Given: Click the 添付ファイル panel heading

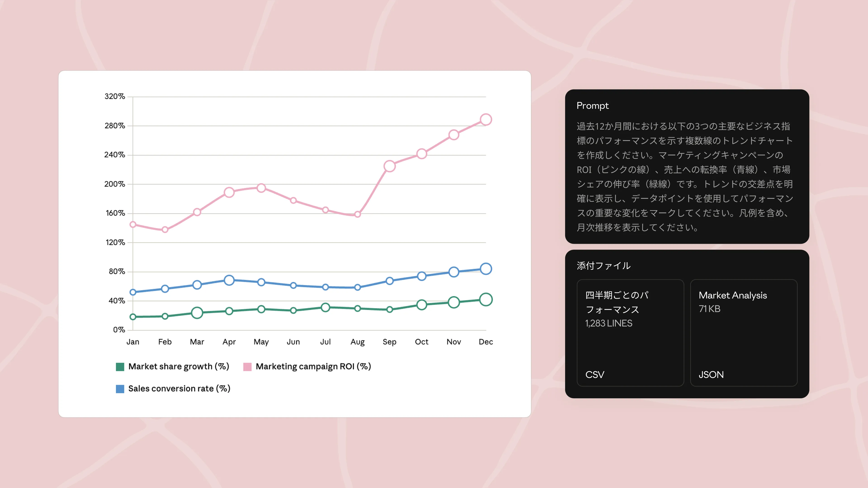Looking at the screenshot, I should 604,266.
